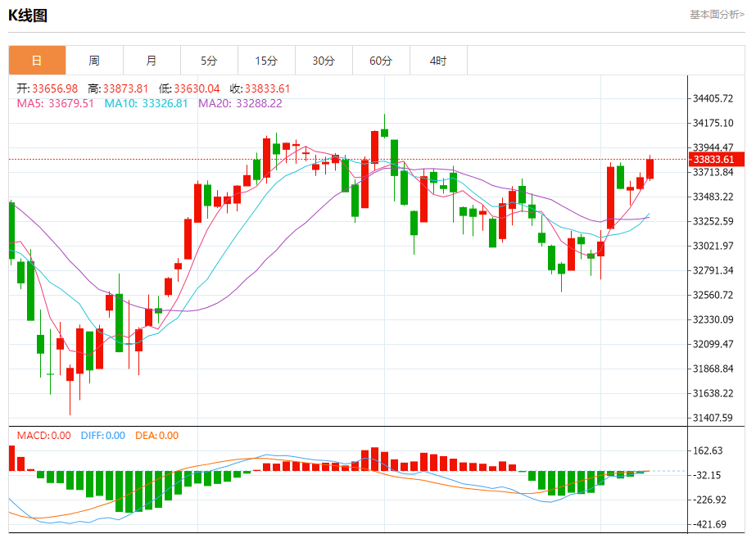Open the 基本面分析 link
Image resolution: width=756 pixels, height=534 pixels.
pyautogui.click(x=717, y=15)
